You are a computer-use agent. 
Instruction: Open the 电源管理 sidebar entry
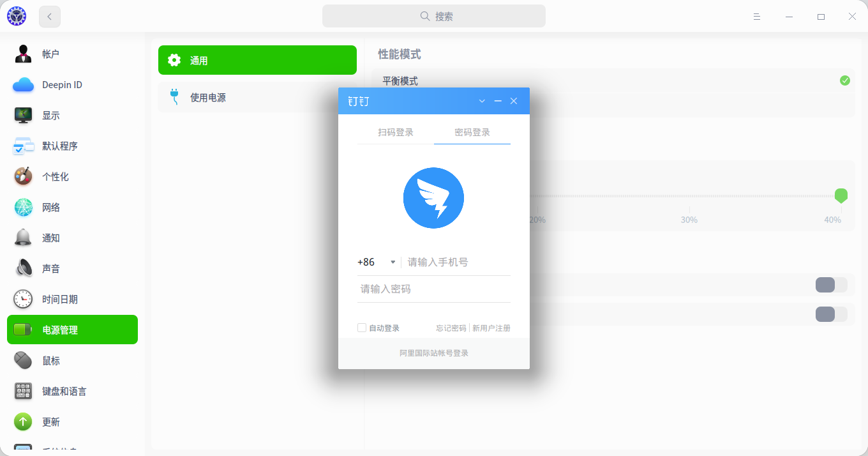72,330
